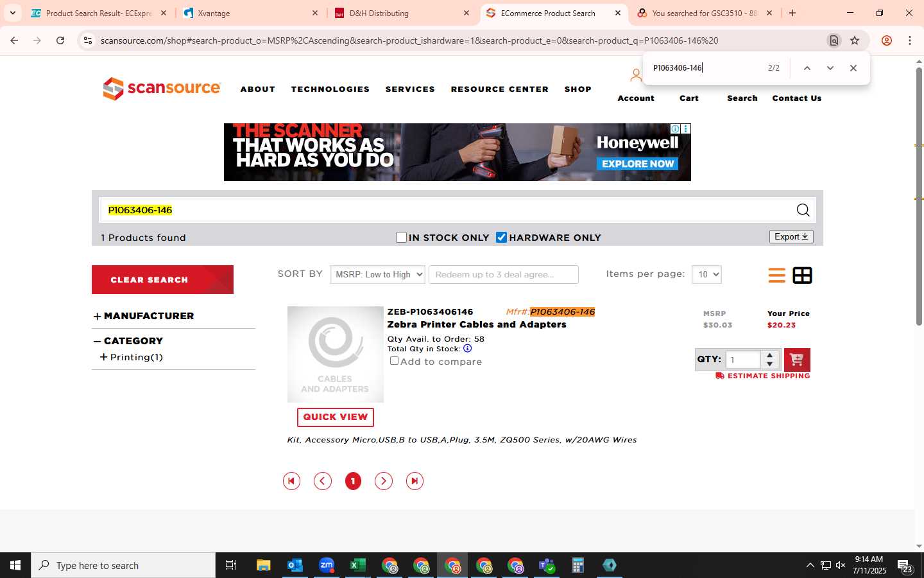Click the Contact Us link
The height and width of the screenshot is (578, 924).
797,98
